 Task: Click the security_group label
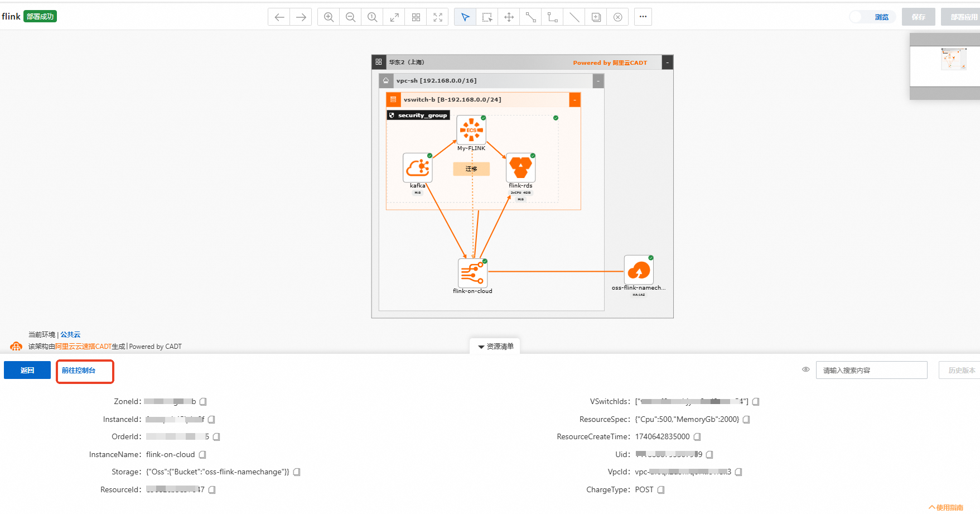pos(418,116)
